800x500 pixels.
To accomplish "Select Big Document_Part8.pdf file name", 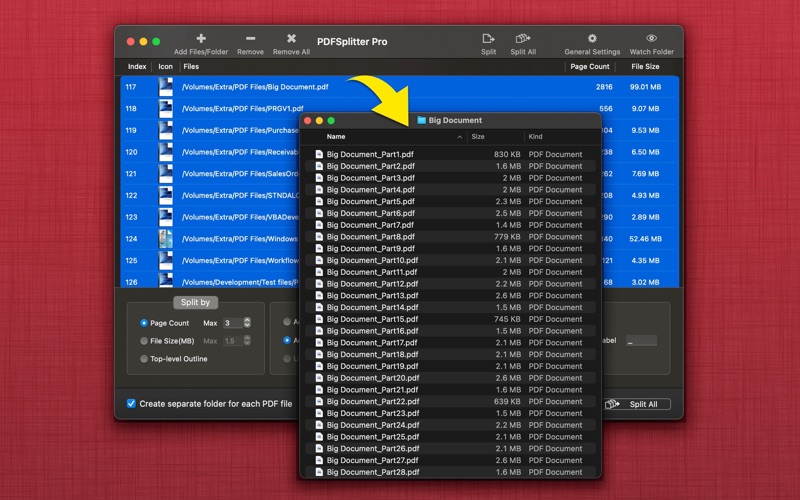I will pyautogui.click(x=370, y=237).
